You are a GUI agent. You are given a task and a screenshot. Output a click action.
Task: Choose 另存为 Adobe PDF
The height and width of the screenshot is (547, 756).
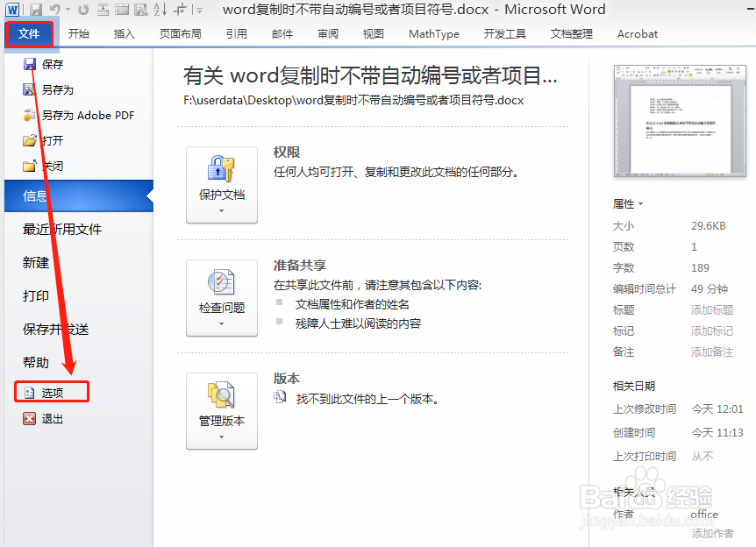[79, 115]
